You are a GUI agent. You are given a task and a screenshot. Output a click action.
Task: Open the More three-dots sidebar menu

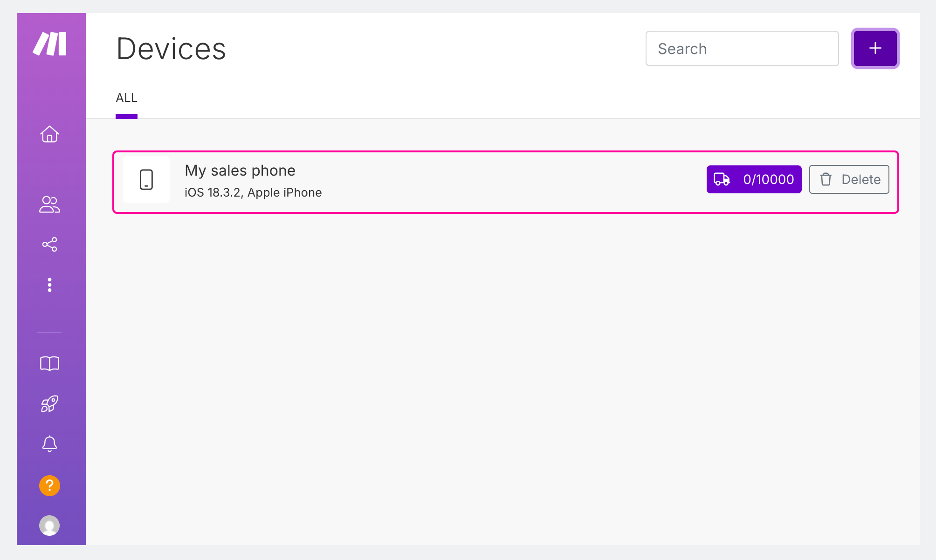[x=49, y=285]
